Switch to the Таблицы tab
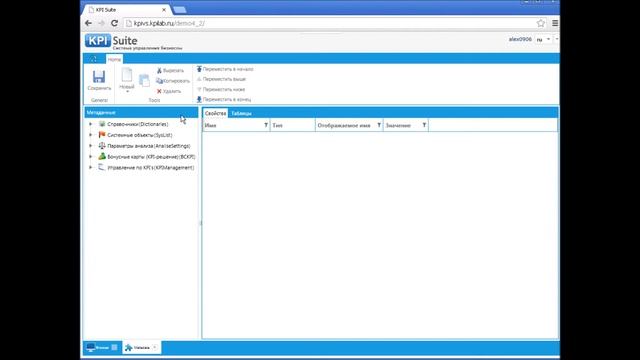Image resolution: width=640 pixels, height=360 pixels. tap(241, 113)
